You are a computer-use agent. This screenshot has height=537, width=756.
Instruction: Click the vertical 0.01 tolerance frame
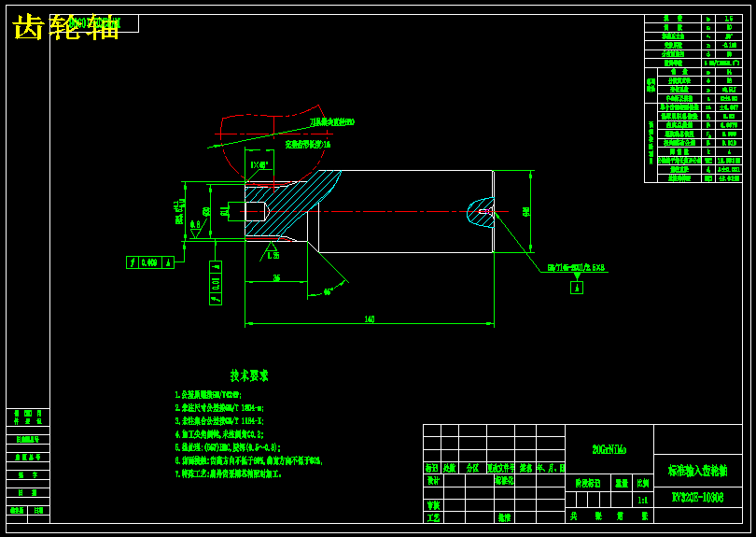[x=216, y=283]
